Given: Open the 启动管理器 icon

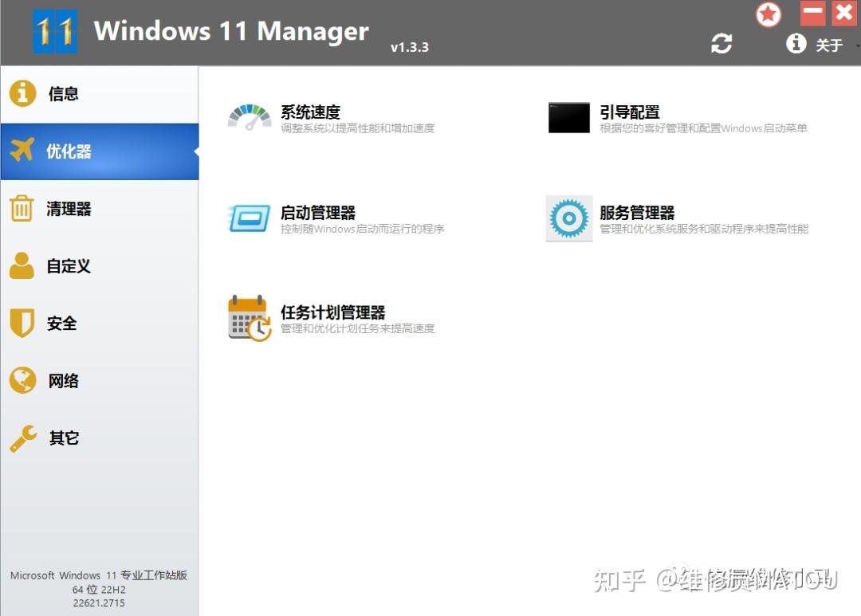Looking at the screenshot, I should click(x=249, y=218).
